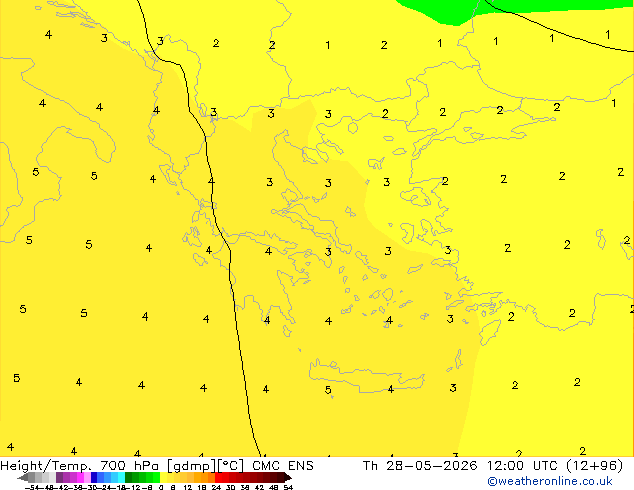Click the dark maroon right arrow end of scale
This screenshot has height=490, width=634.
pos(287,478)
